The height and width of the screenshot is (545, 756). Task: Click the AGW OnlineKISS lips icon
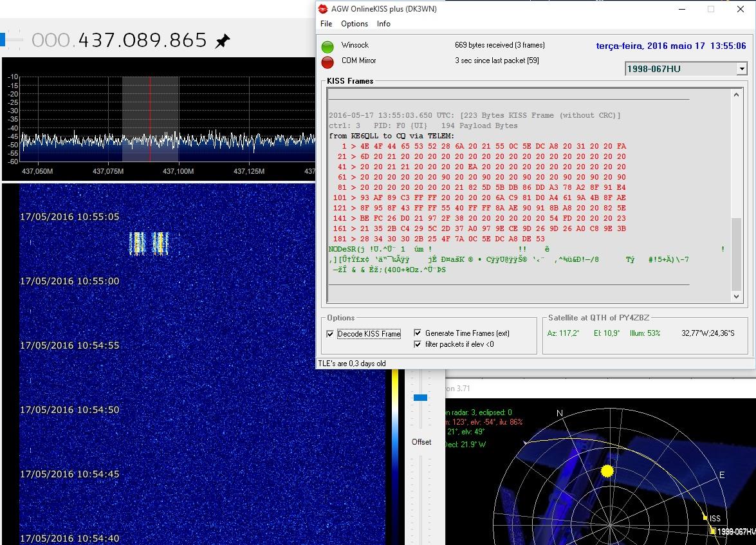tap(324, 9)
